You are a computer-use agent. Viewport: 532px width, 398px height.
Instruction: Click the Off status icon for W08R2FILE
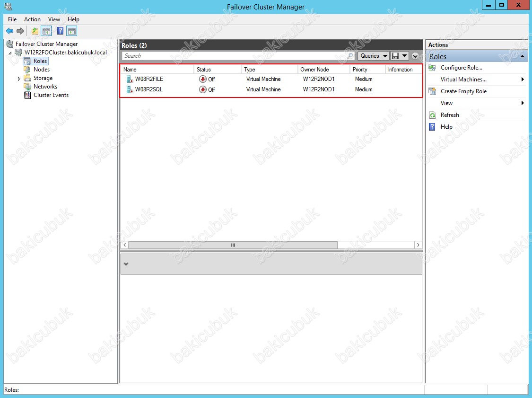tap(202, 79)
